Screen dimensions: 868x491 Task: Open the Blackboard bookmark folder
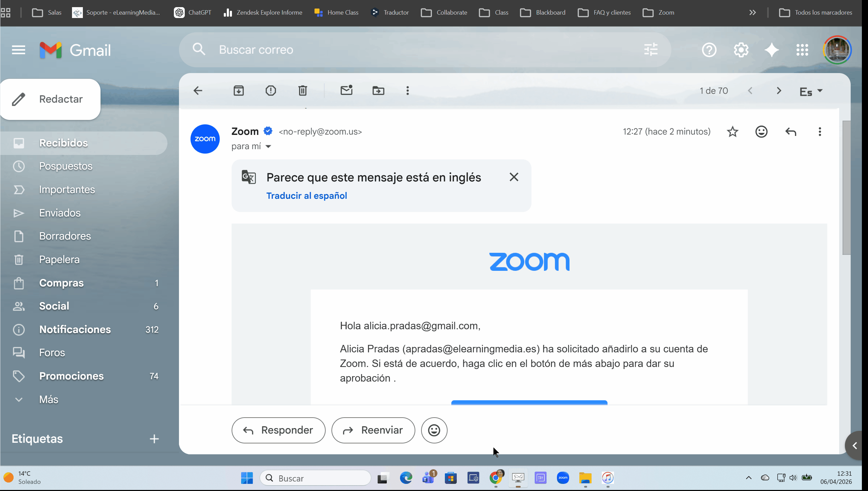pos(543,13)
